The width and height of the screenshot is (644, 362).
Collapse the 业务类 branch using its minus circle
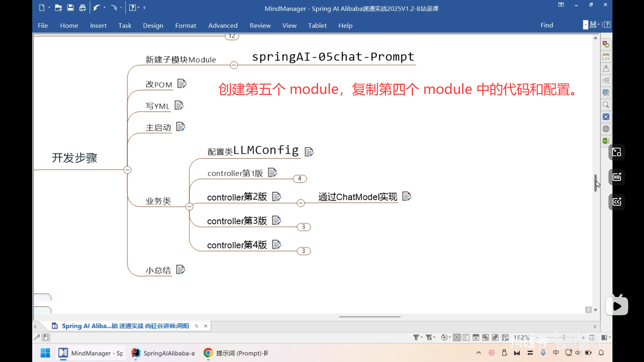(x=190, y=206)
